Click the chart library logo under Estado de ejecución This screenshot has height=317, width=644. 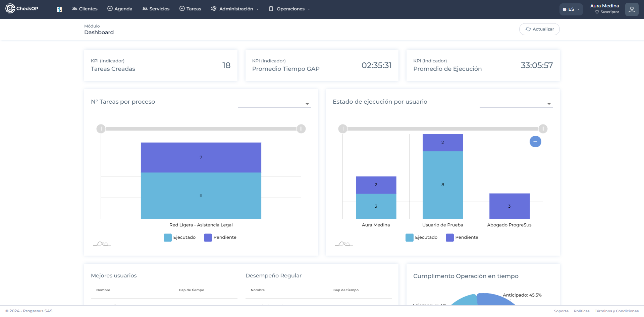pyautogui.click(x=344, y=244)
